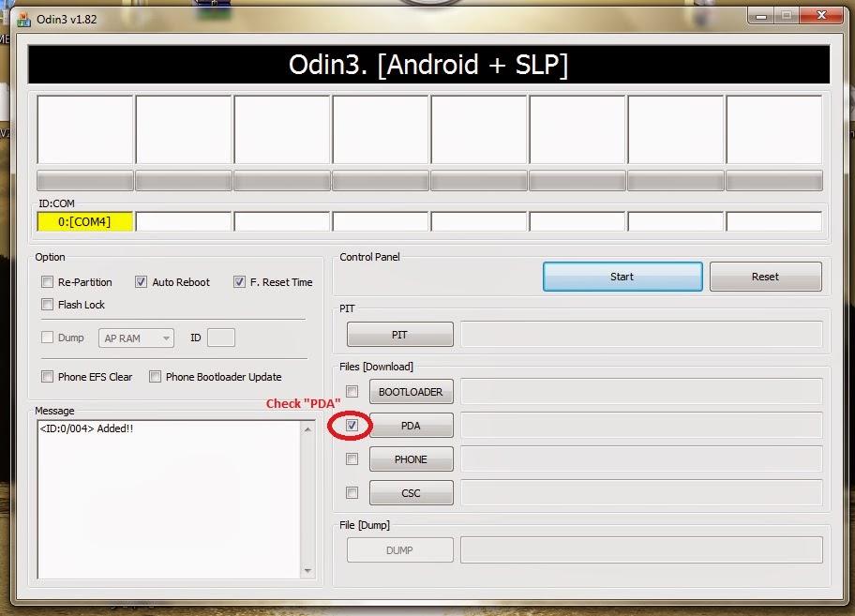855x616 pixels.
Task: Click the PHONE file path field
Action: pyautogui.click(x=641, y=459)
